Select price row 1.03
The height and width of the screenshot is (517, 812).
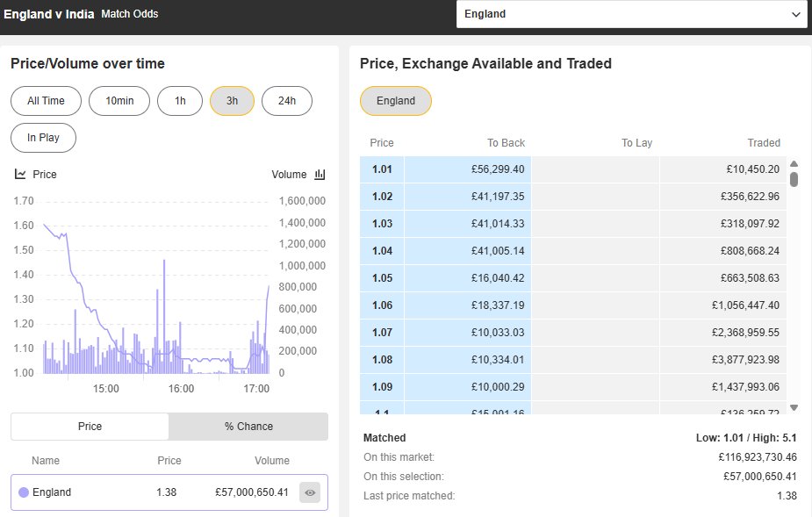click(573, 224)
